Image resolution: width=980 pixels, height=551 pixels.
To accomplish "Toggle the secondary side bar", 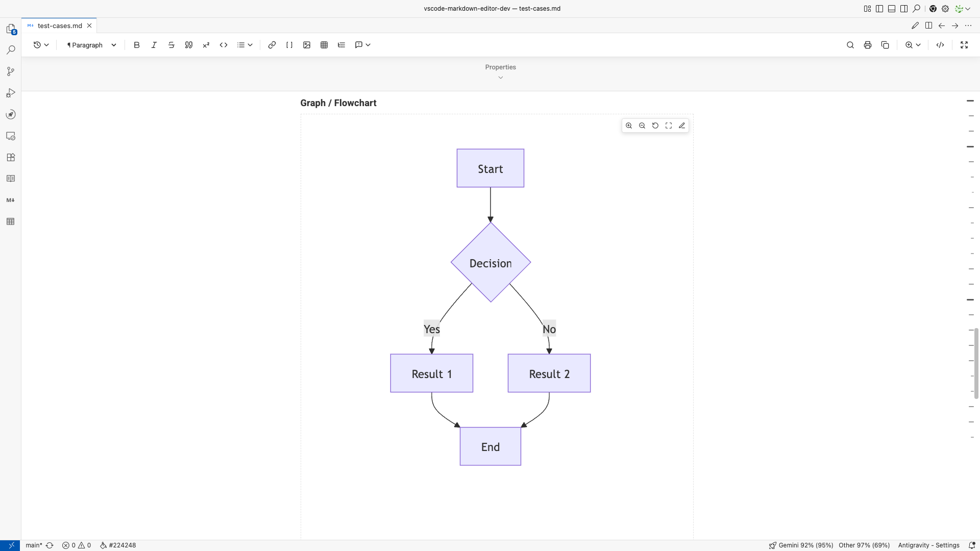I will pyautogui.click(x=904, y=9).
